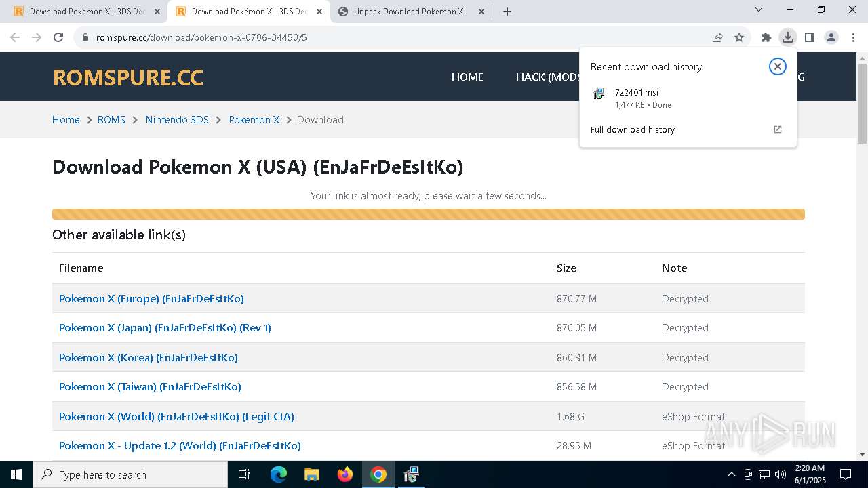Open Pokemon X (World) Legit CIA link
Viewport: 868px width, 488px height.
pyautogui.click(x=176, y=416)
